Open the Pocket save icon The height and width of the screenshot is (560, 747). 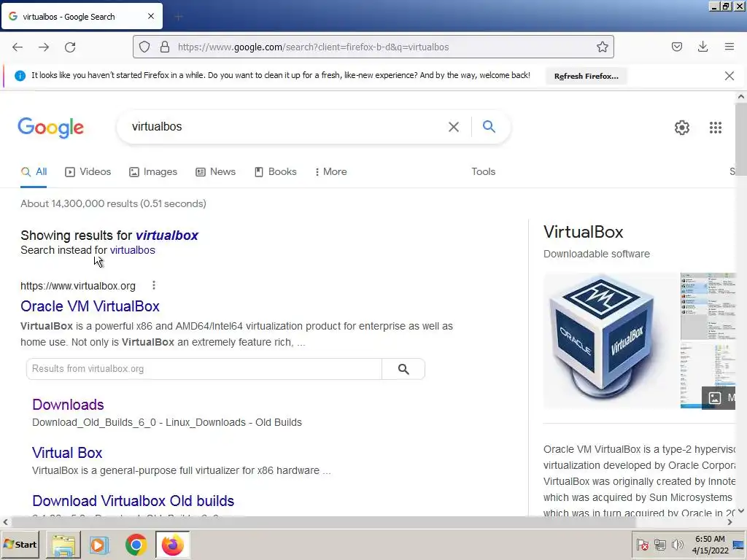point(676,47)
